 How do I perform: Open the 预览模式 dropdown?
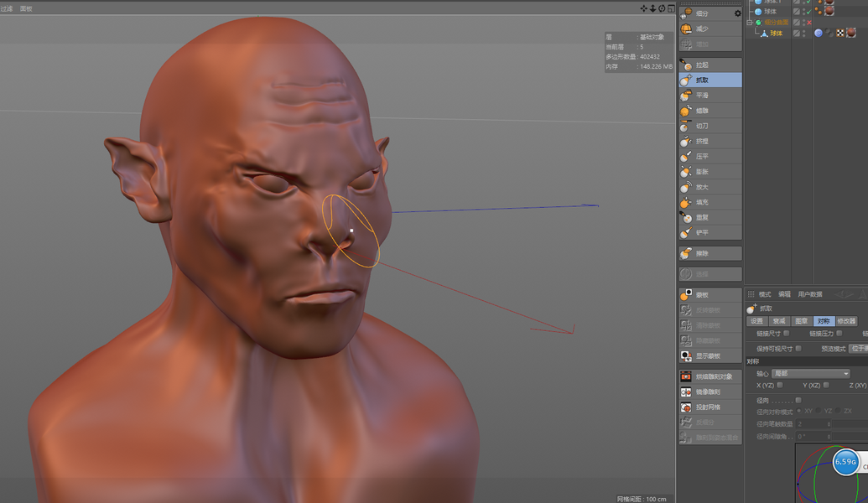point(859,349)
